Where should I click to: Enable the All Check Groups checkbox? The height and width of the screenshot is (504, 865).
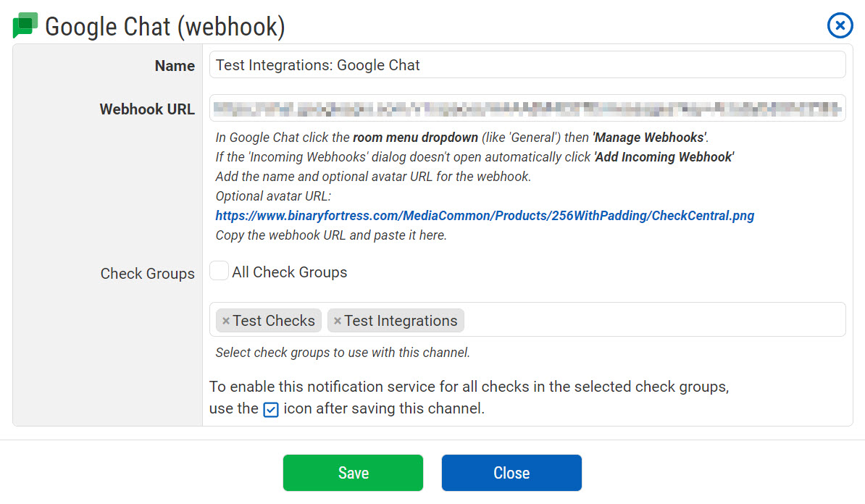pos(219,272)
